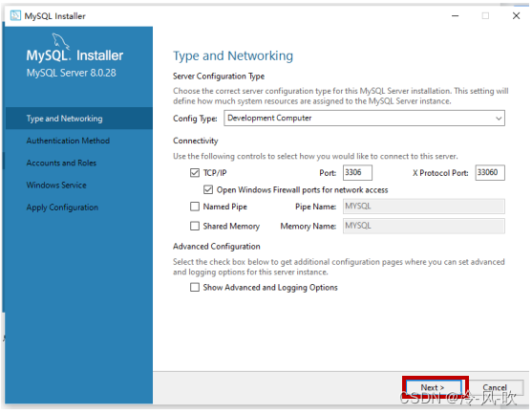
Task: Open the Apply Configuration step
Action: pyautogui.click(x=62, y=207)
